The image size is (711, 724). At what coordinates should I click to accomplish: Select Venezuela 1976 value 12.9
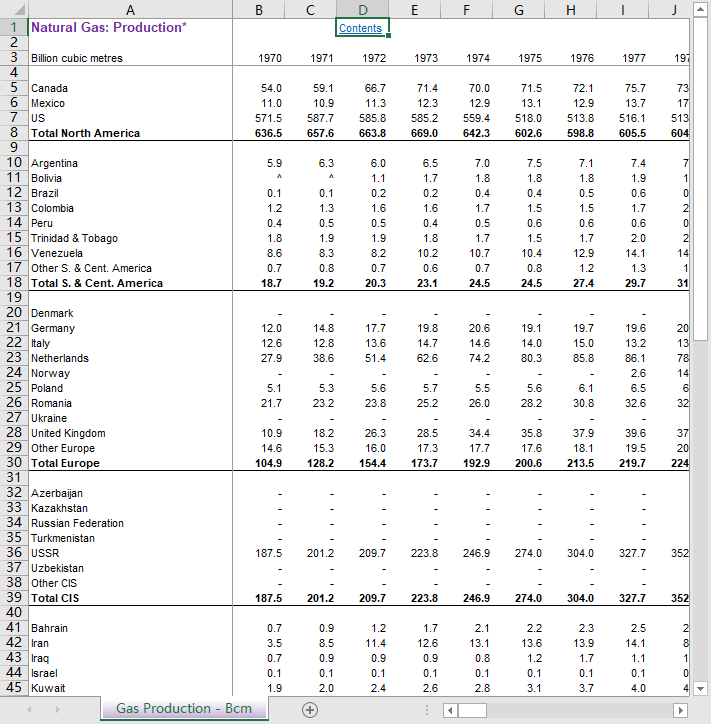[x=584, y=253]
